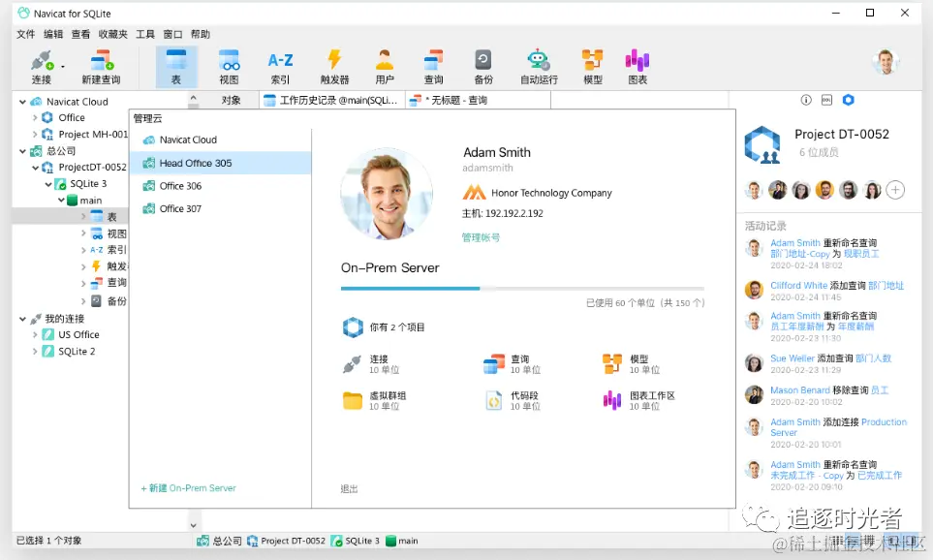Collapse the ProjectDT-0052 tree node
Viewport: 933px width, 560px height.
[x=35, y=168]
